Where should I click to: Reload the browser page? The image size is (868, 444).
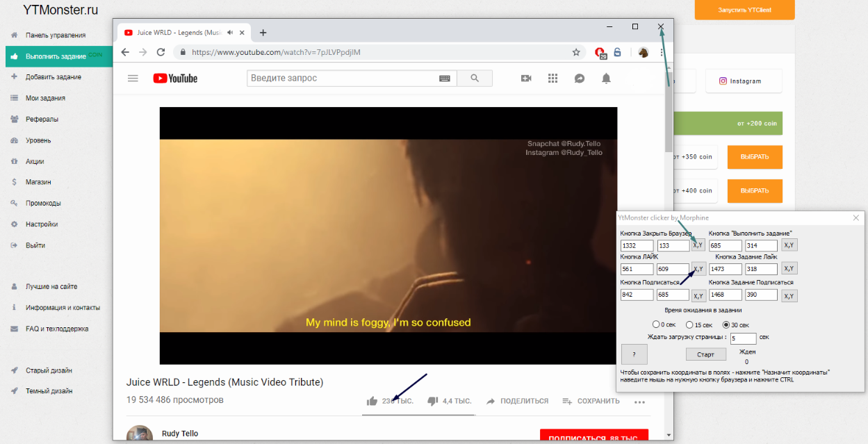click(161, 52)
